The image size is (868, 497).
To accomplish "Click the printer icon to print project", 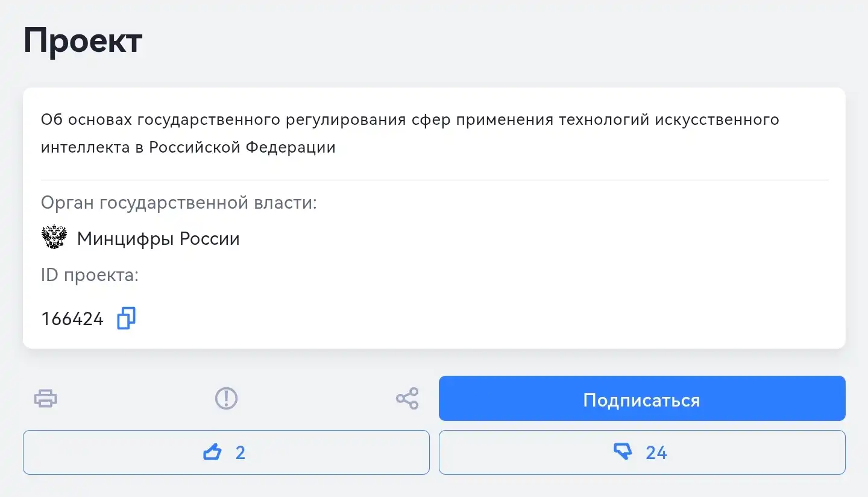I will click(x=46, y=399).
